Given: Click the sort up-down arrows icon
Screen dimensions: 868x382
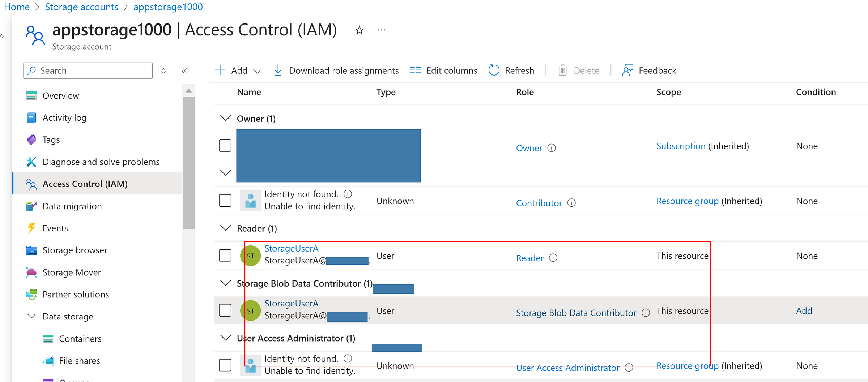Looking at the screenshot, I should click(163, 70).
